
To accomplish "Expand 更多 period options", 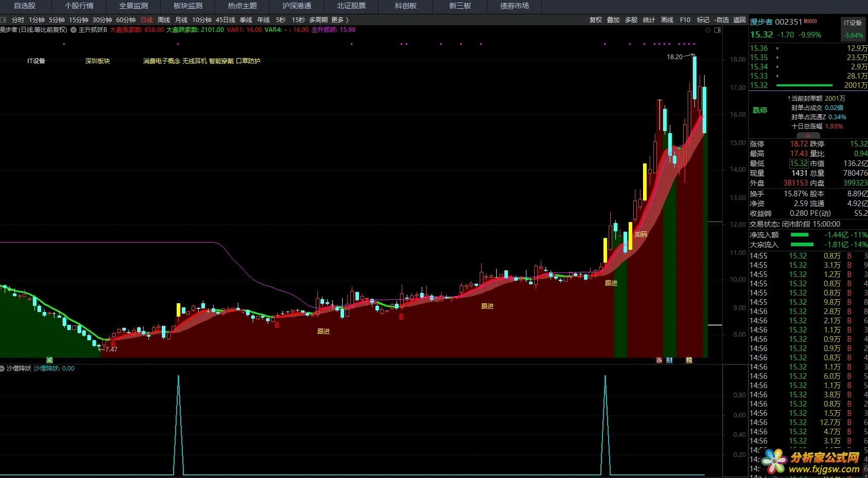I will point(339,20).
